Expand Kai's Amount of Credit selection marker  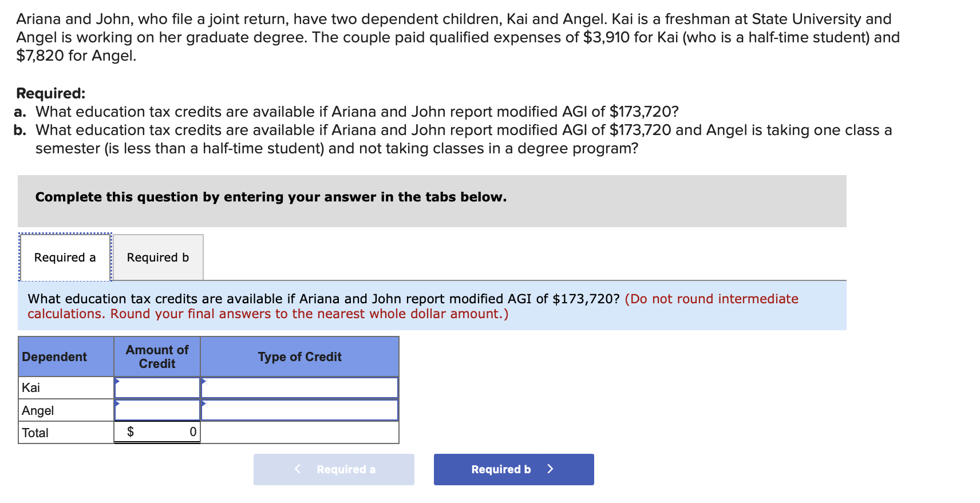point(117,382)
